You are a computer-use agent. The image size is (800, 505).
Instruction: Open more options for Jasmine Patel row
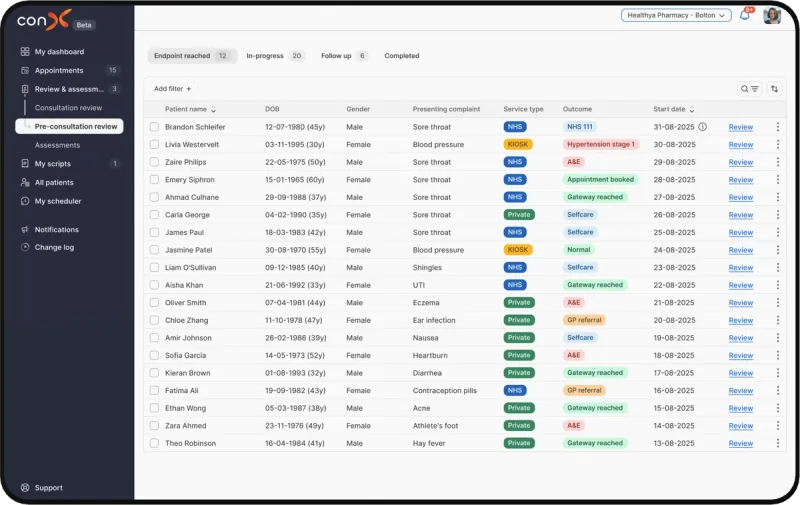tap(778, 250)
